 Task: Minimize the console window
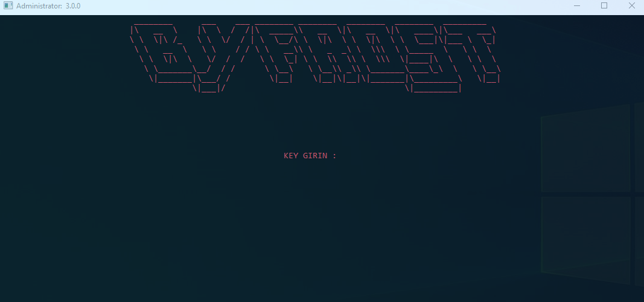coord(576,6)
